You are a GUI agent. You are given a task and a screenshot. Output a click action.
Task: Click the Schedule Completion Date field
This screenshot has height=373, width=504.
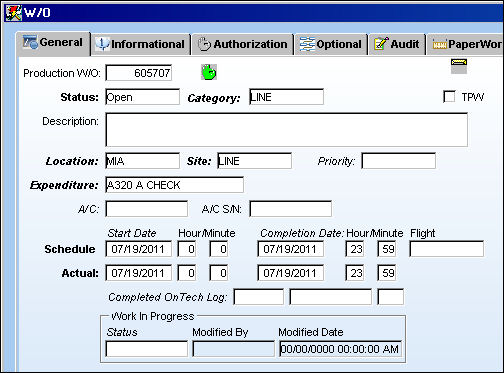click(290, 249)
